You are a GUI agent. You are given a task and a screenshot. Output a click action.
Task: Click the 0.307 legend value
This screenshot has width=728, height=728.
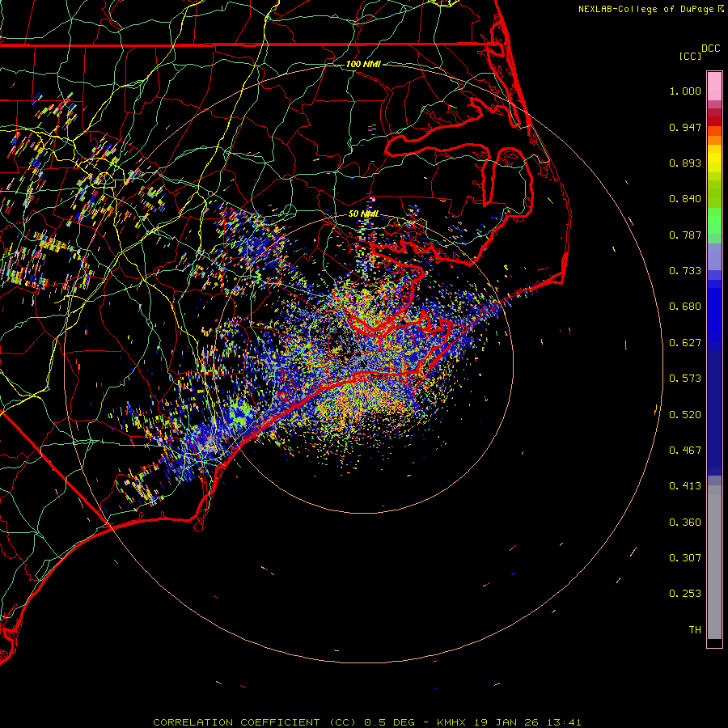(x=685, y=558)
